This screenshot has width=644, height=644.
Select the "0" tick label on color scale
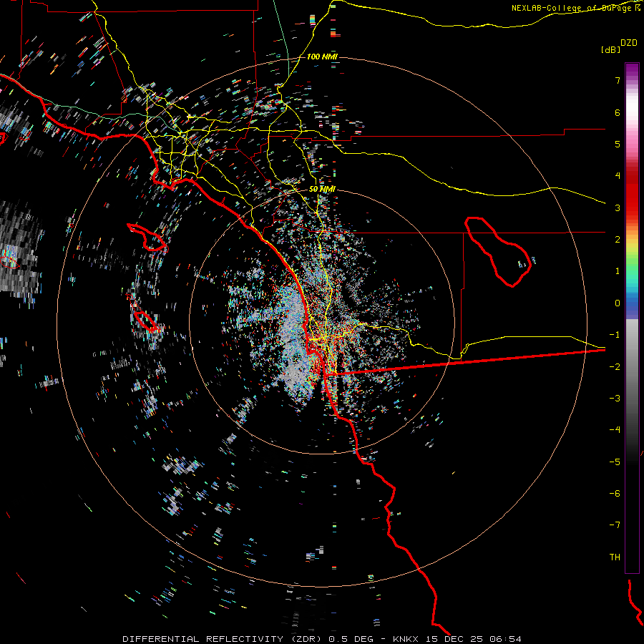(618, 303)
